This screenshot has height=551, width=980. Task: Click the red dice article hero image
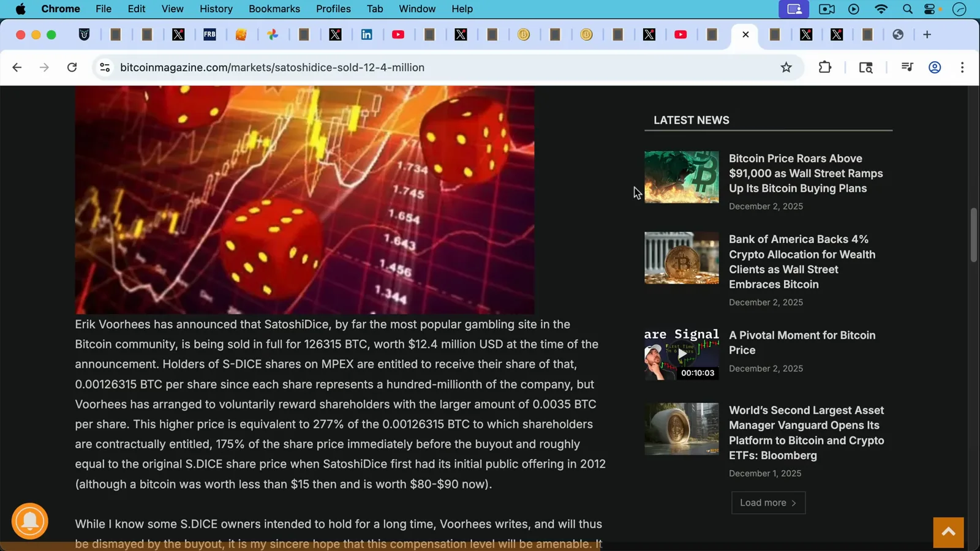pyautogui.click(x=304, y=200)
